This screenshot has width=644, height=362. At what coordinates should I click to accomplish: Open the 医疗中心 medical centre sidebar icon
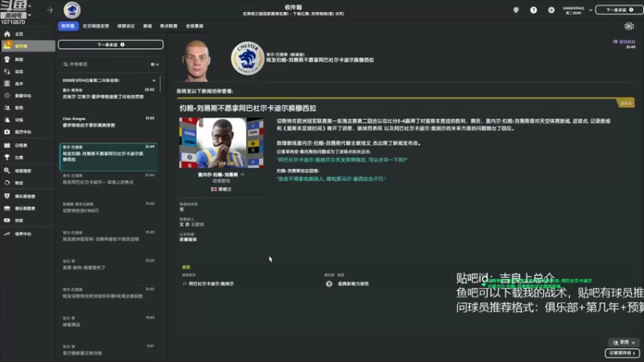coord(7,132)
